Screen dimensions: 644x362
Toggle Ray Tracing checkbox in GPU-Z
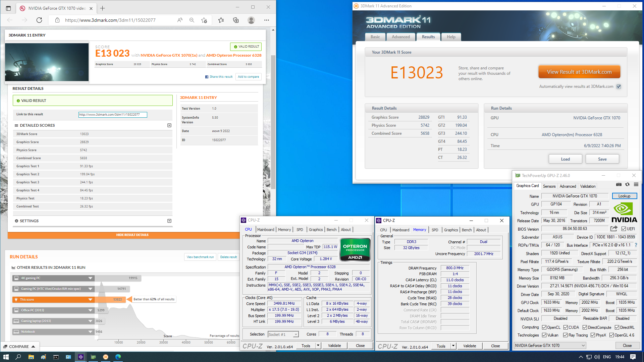565,335
